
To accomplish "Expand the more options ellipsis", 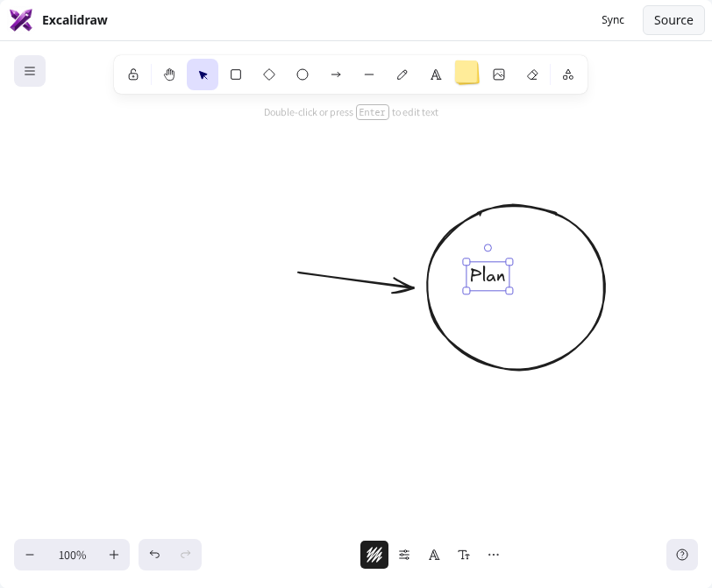I will tap(494, 555).
